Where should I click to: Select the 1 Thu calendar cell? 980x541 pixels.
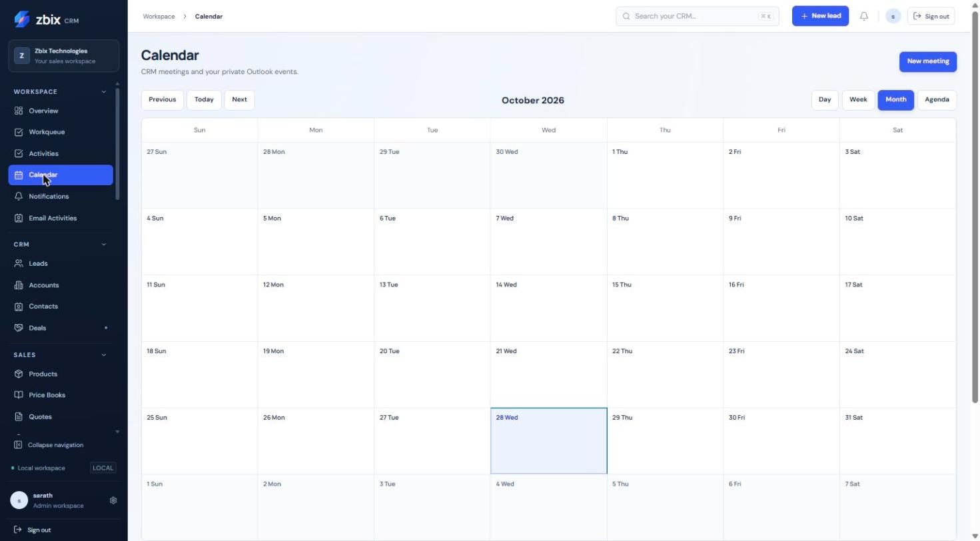point(665,175)
